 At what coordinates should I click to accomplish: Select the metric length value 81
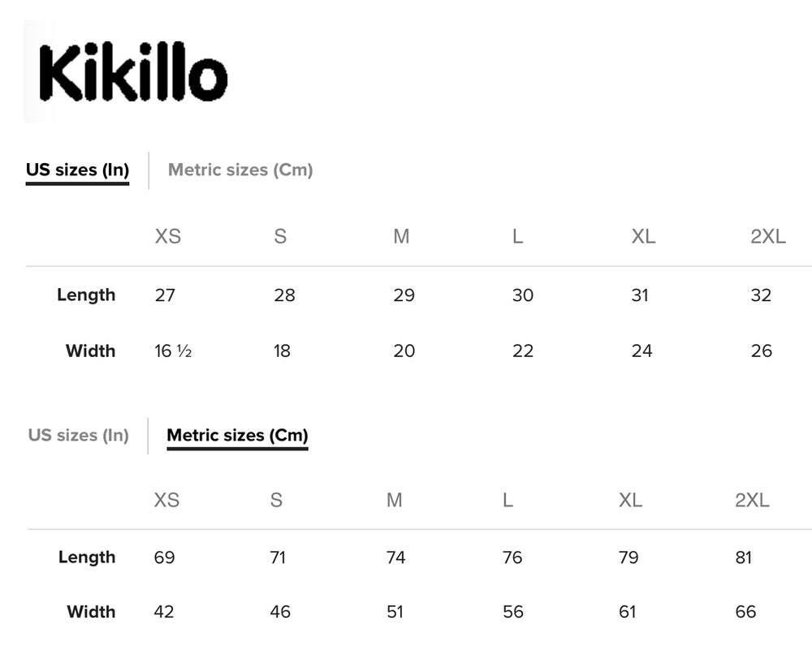[x=743, y=557]
